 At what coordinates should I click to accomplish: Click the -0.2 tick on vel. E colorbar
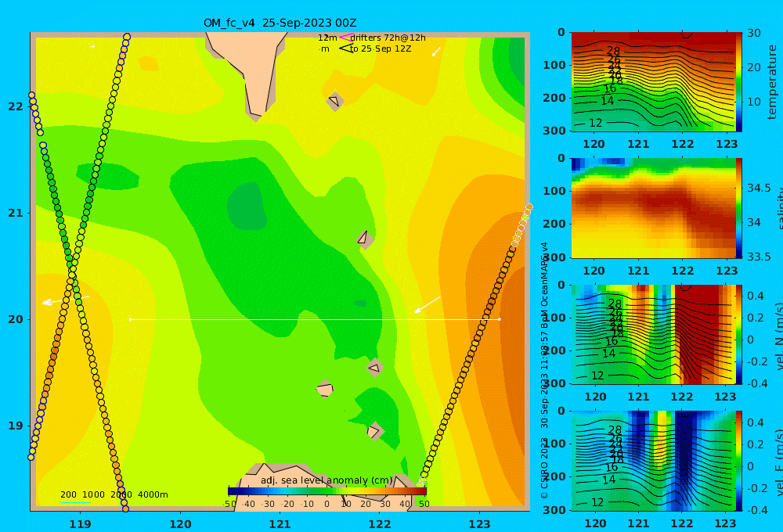coord(756,488)
